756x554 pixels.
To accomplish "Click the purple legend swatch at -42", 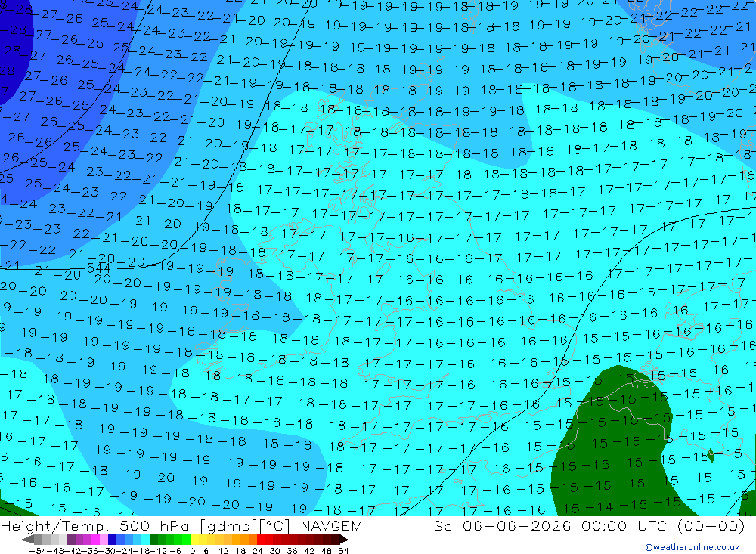I will [x=71, y=540].
